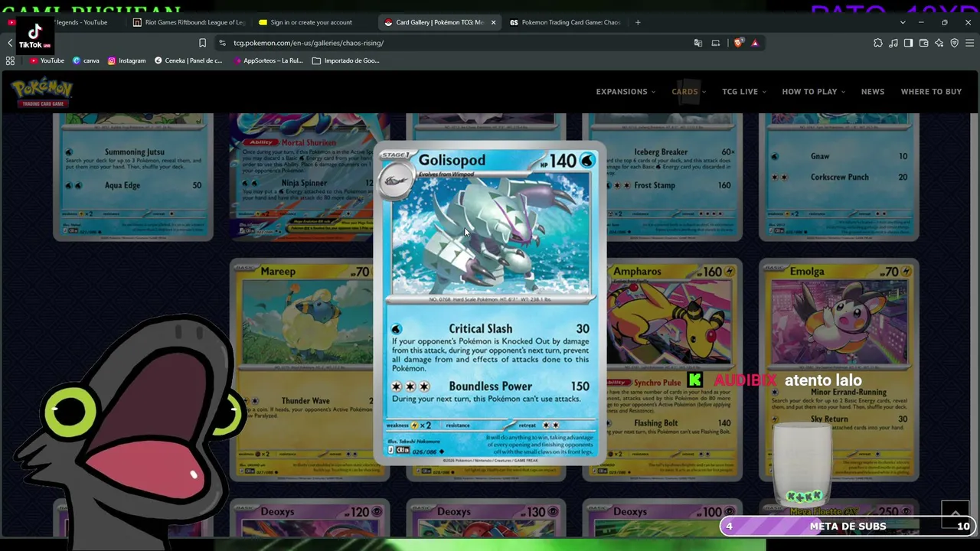Expand the How to Play dropdown chevron
Viewport: 980px width, 551px height.
pos(843,92)
